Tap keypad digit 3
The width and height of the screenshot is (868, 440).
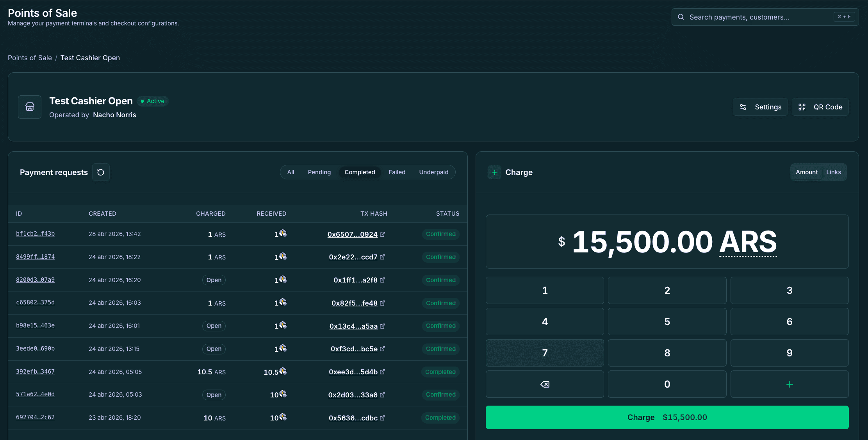pos(790,290)
